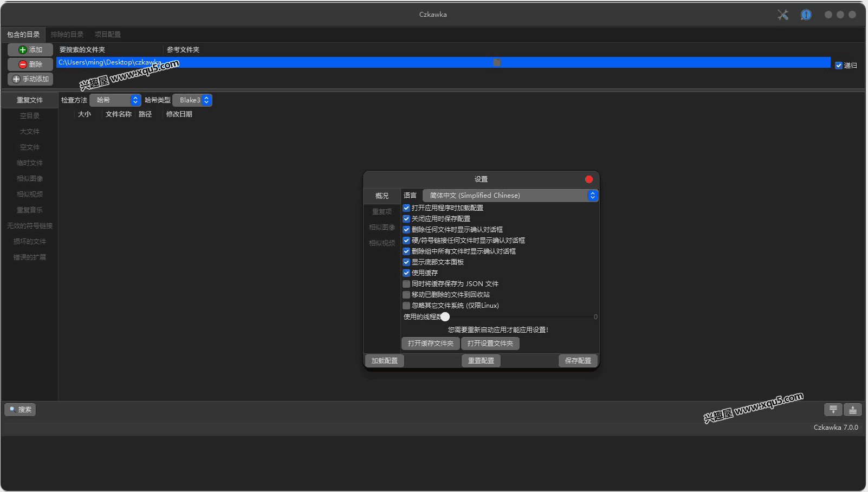This screenshot has width=868, height=492.
Task: Select 大文件 in left sidebar
Action: coord(30,132)
